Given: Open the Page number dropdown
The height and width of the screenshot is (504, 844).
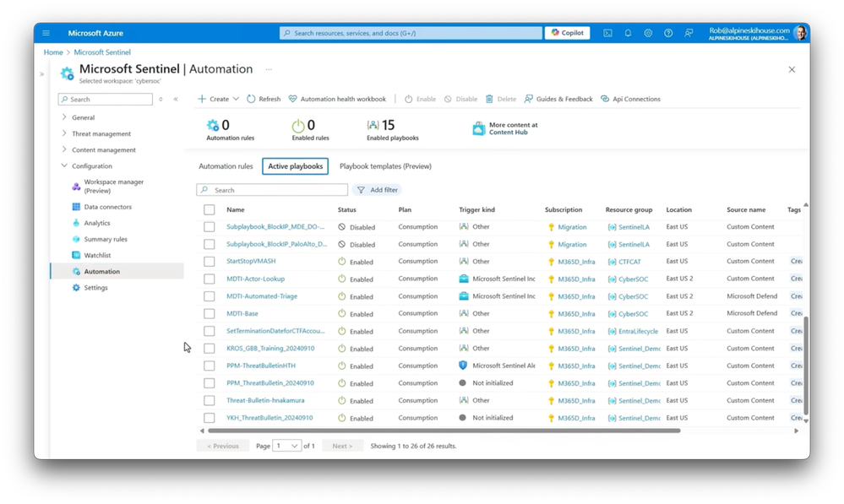Looking at the screenshot, I should tap(287, 446).
